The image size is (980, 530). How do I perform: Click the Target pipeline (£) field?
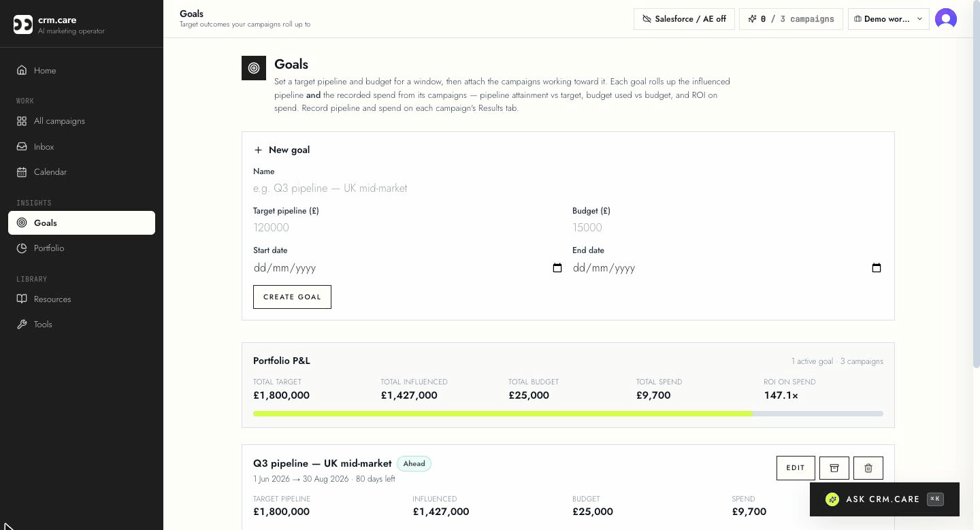pyautogui.click(x=408, y=228)
